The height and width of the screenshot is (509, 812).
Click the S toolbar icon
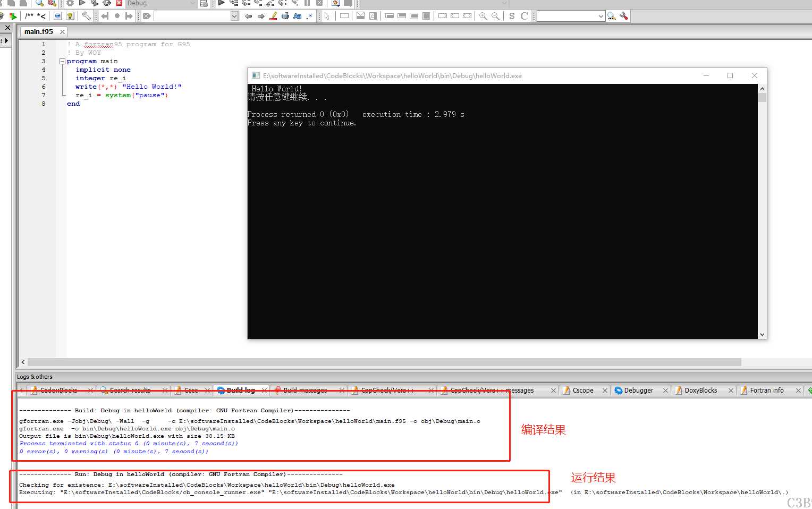click(x=512, y=16)
